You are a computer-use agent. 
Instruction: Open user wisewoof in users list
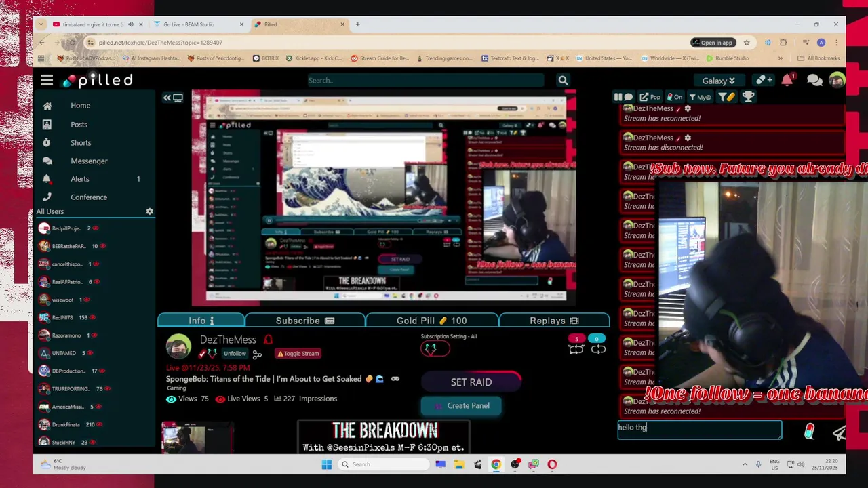pos(61,300)
